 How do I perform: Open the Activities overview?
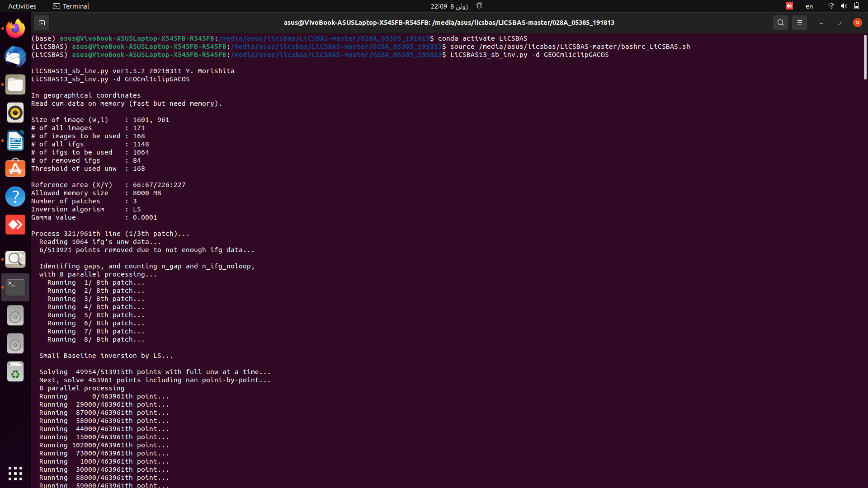[22, 6]
